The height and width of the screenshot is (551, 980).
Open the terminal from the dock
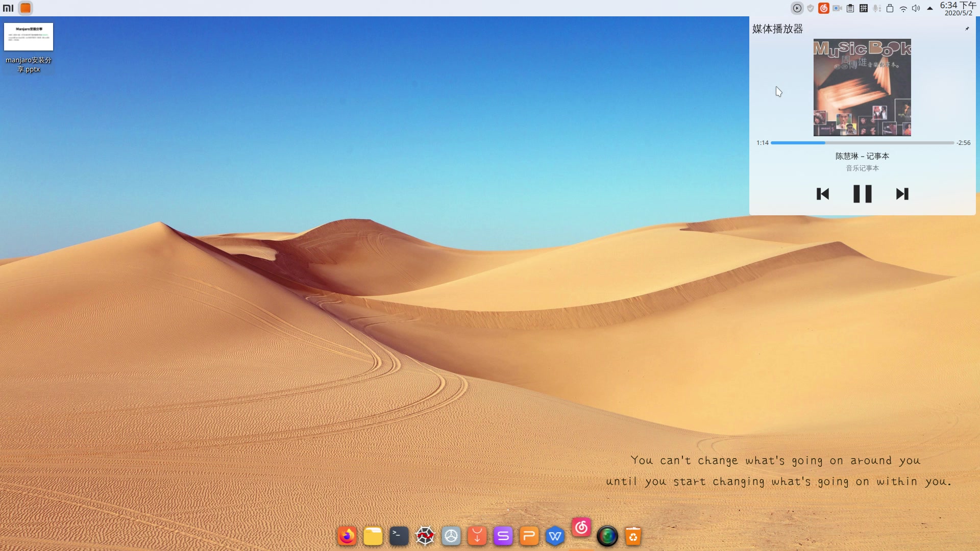[x=399, y=536]
